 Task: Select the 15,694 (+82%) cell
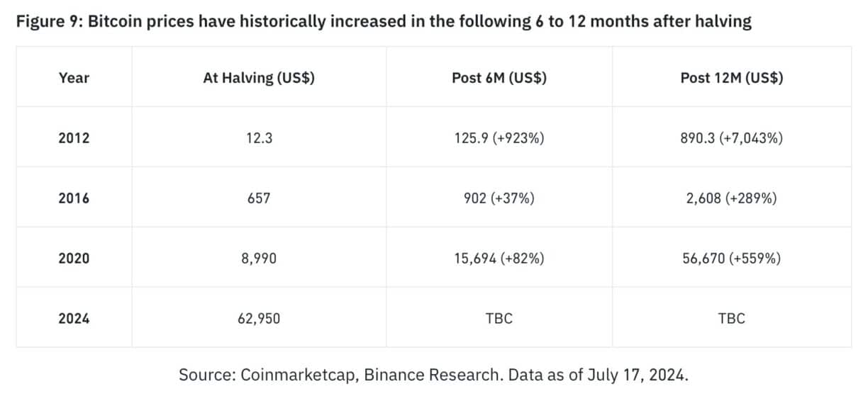point(499,259)
